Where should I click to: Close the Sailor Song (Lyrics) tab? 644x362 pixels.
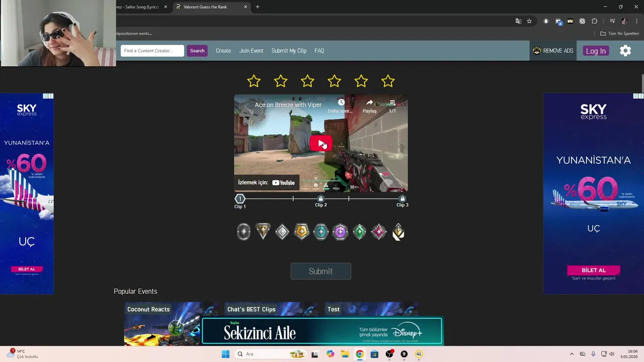(166, 7)
